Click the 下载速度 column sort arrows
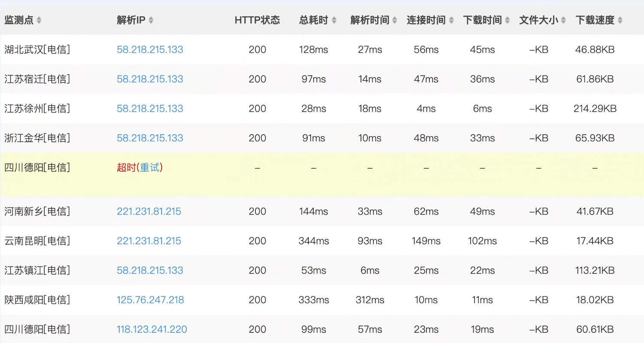Viewport: 644px width, 343px height. pyautogui.click(x=620, y=20)
